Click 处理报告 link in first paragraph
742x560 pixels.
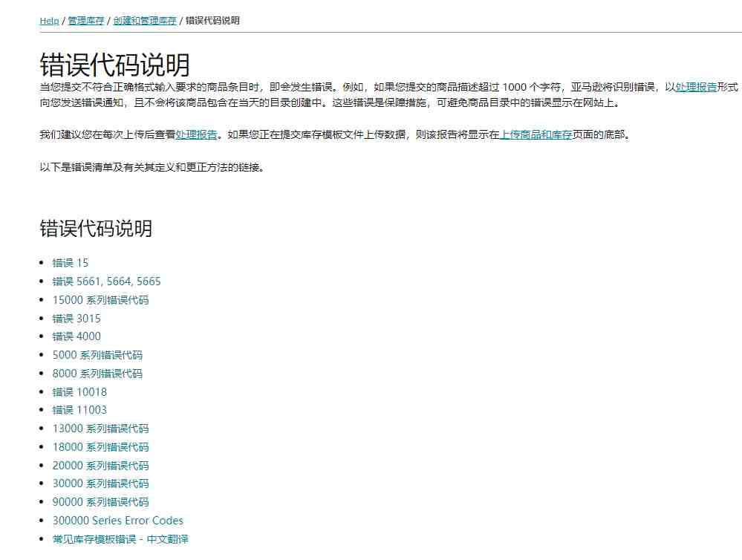coord(696,87)
